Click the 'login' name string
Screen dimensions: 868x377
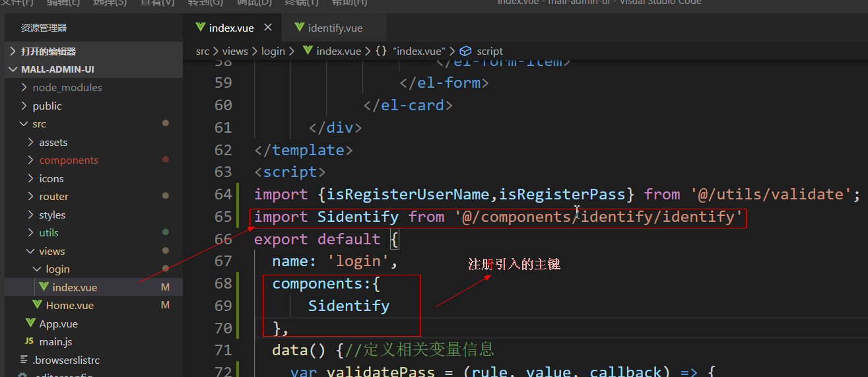coord(358,261)
